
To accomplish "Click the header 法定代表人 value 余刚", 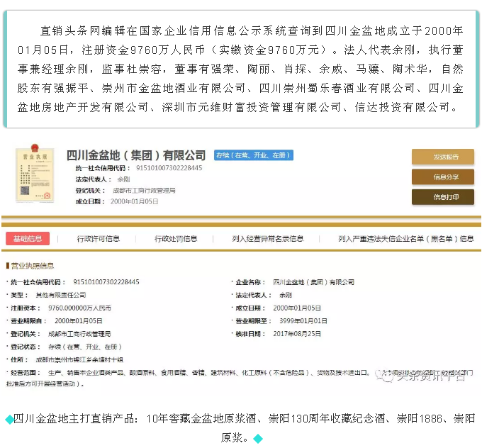I will [x=123, y=179].
